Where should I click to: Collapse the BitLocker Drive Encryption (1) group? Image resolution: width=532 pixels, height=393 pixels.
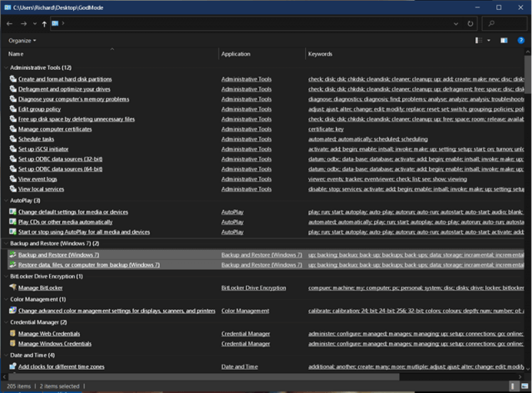tap(6, 277)
